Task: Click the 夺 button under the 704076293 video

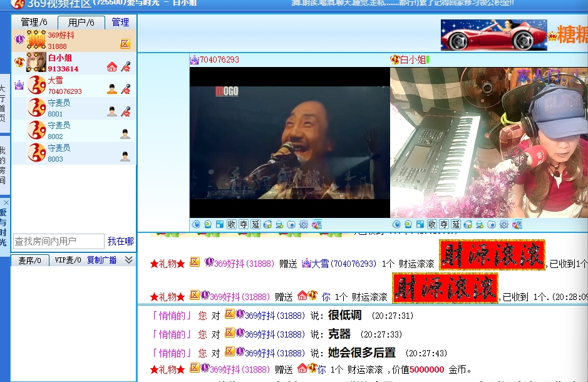Action: (244, 225)
